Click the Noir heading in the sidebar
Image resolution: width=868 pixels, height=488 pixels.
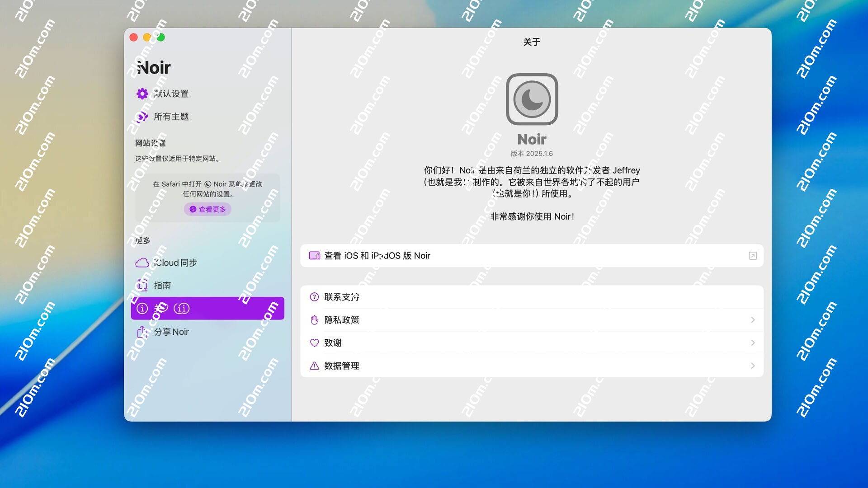pyautogui.click(x=154, y=68)
